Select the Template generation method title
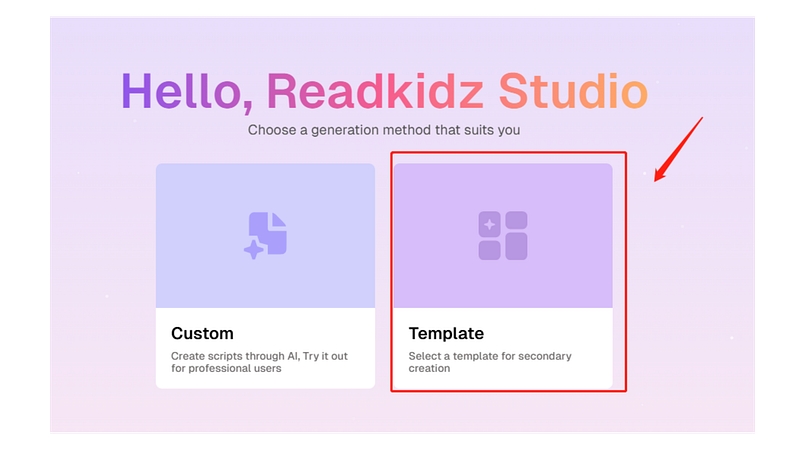The image size is (800, 450). 446,333
